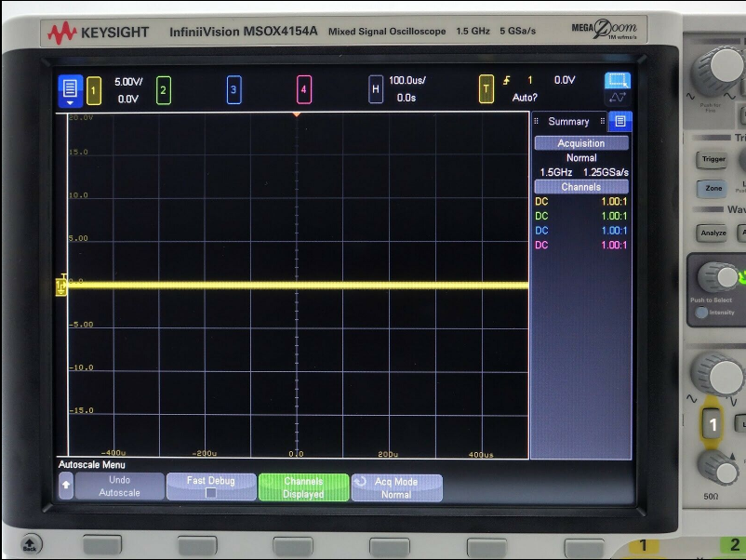Expand the Autoscale Menu up arrow
This screenshot has width=746, height=560.
[66, 487]
